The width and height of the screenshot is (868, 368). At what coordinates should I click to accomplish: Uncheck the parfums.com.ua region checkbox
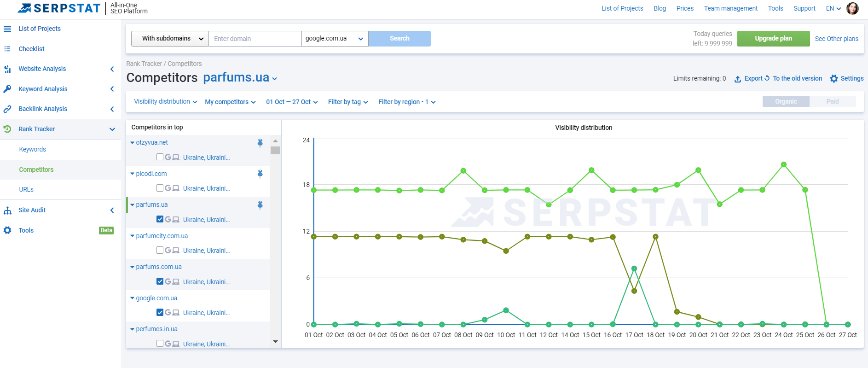click(x=160, y=281)
